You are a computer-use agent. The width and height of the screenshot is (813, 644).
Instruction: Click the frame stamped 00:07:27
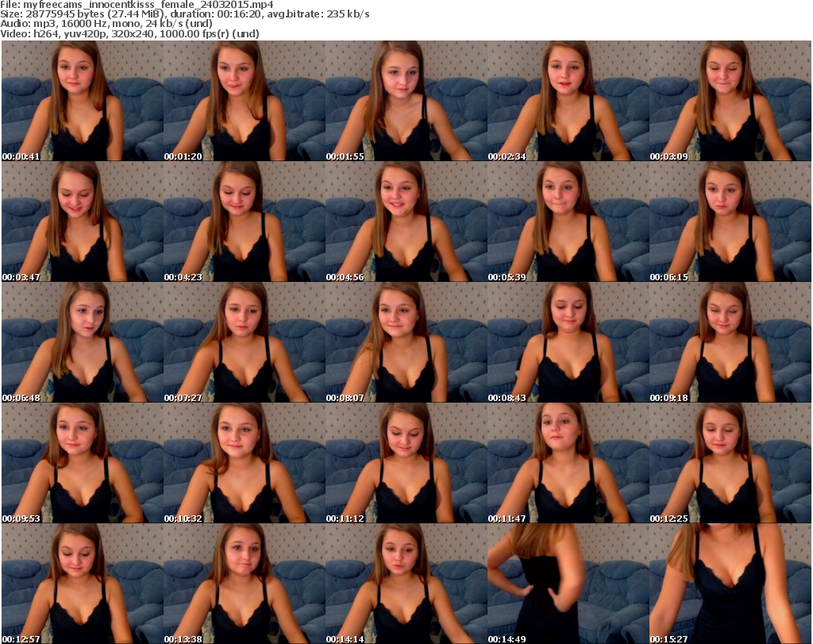click(245, 342)
